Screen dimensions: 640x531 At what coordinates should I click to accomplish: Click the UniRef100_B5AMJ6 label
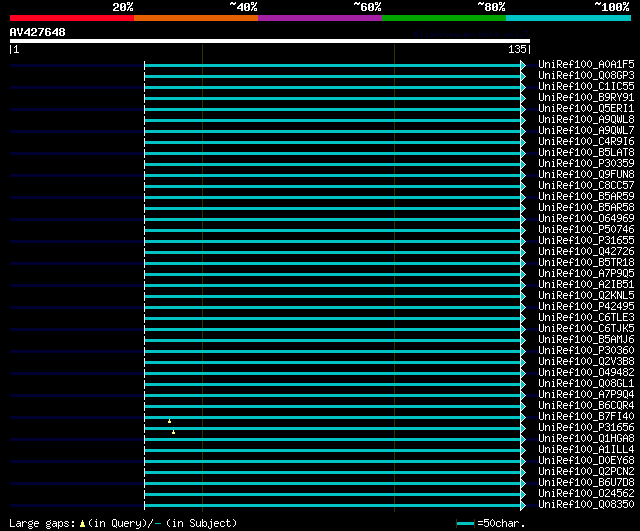[586, 340]
